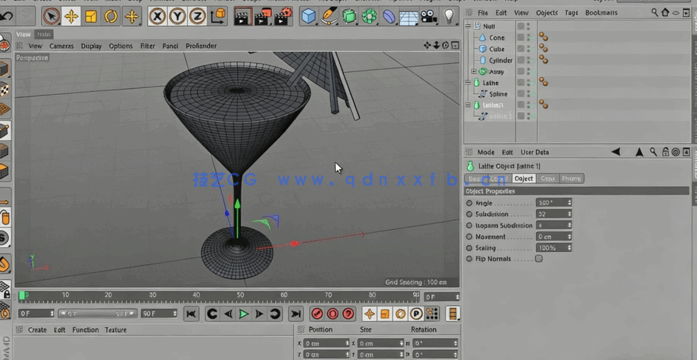The image size is (697, 360).
Task: Go to end of animation
Action: tap(296, 314)
